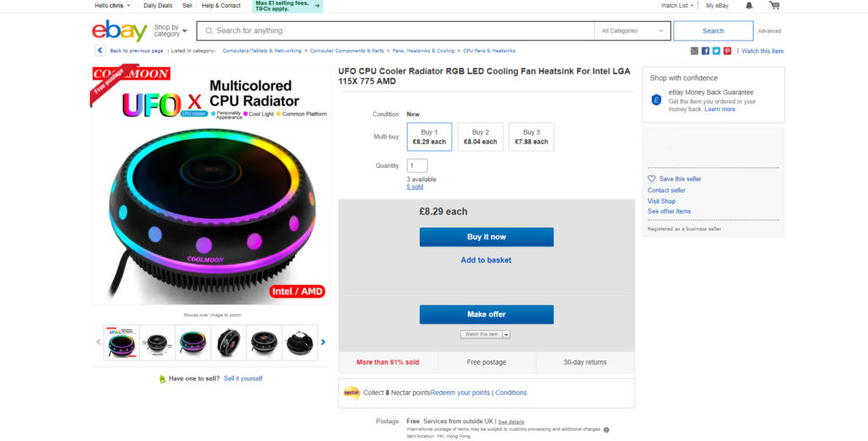This screenshot has height=441, width=868.
Task: Select the third product thumbnail image
Action: [192, 343]
